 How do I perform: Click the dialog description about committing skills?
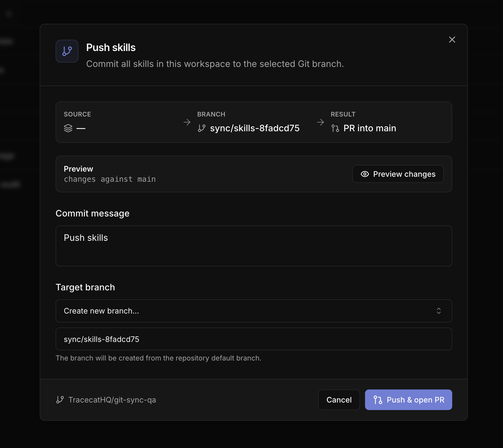(x=215, y=64)
